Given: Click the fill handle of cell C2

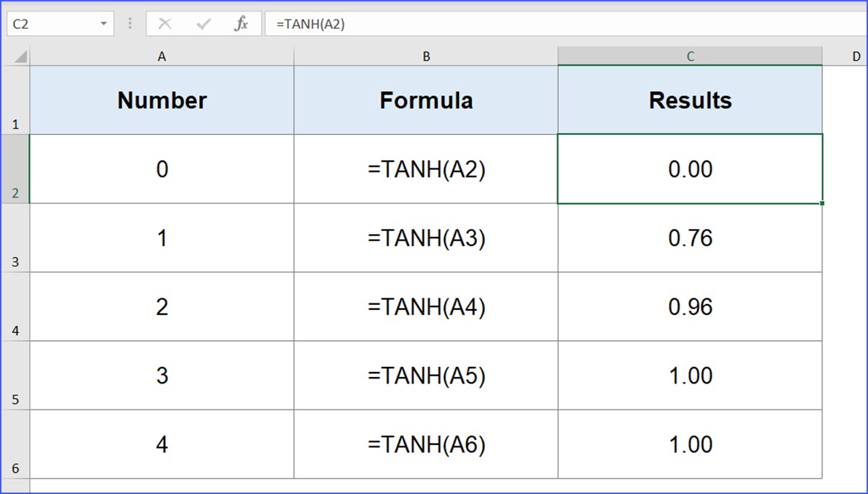Looking at the screenshot, I should 822,203.
